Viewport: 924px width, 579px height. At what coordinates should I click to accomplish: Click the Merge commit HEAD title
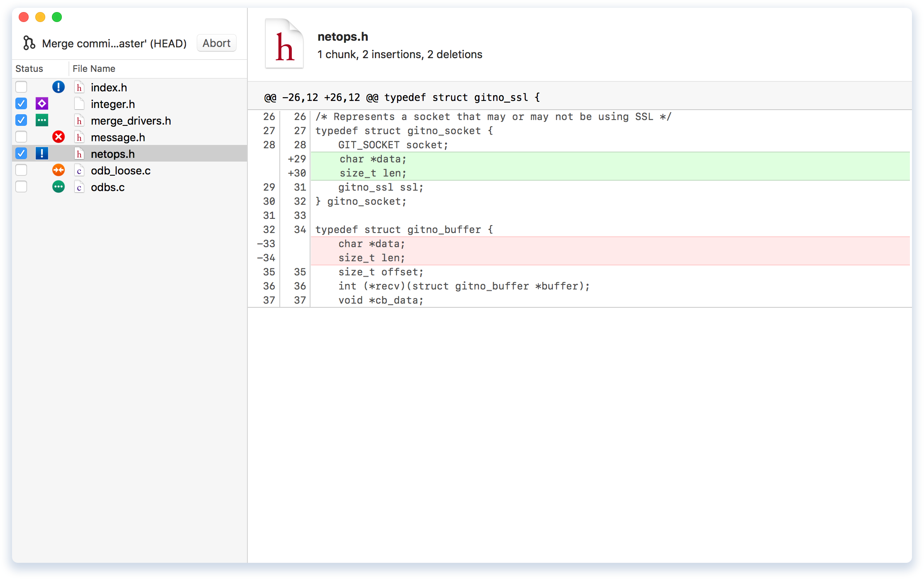pyautogui.click(x=114, y=43)
